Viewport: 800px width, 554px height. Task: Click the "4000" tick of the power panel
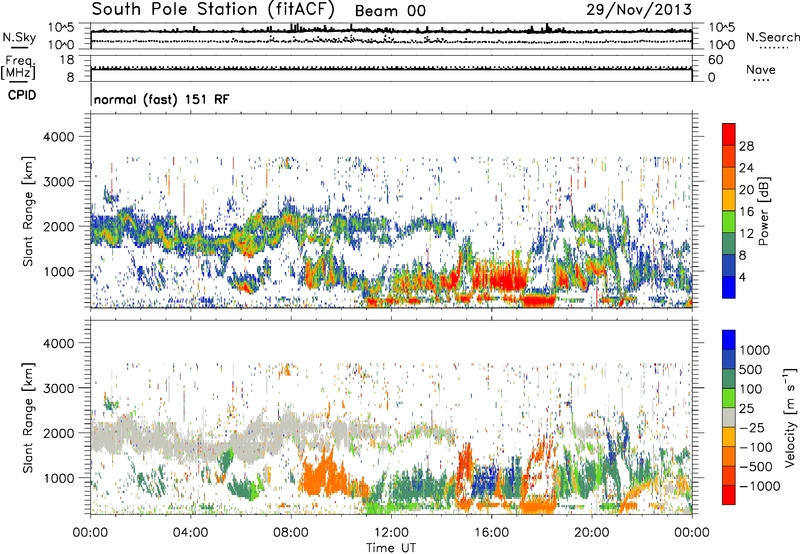pos(58,137)
